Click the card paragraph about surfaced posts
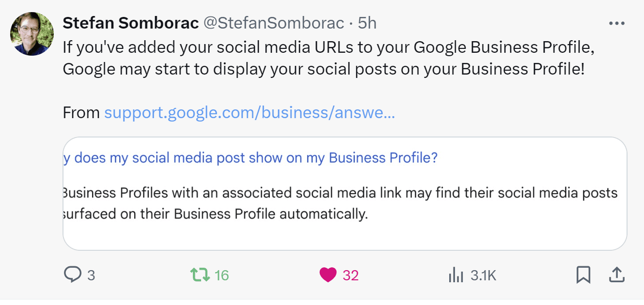 click(339, 203)
